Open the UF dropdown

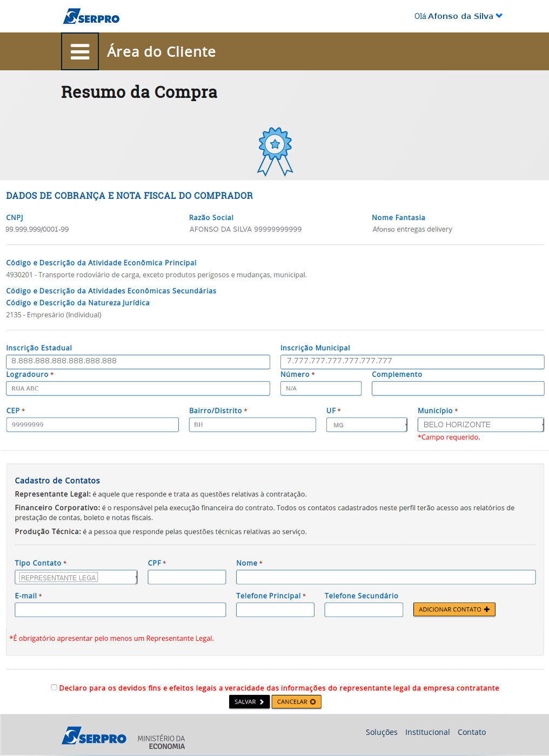pos(367,425)
